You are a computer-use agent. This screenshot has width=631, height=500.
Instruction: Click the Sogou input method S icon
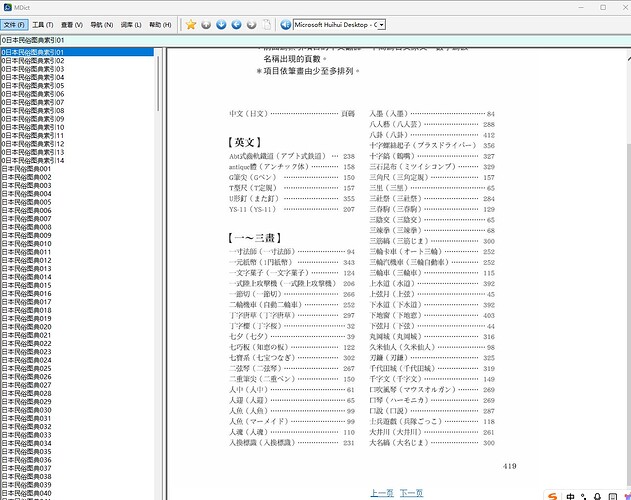(553, 496)
